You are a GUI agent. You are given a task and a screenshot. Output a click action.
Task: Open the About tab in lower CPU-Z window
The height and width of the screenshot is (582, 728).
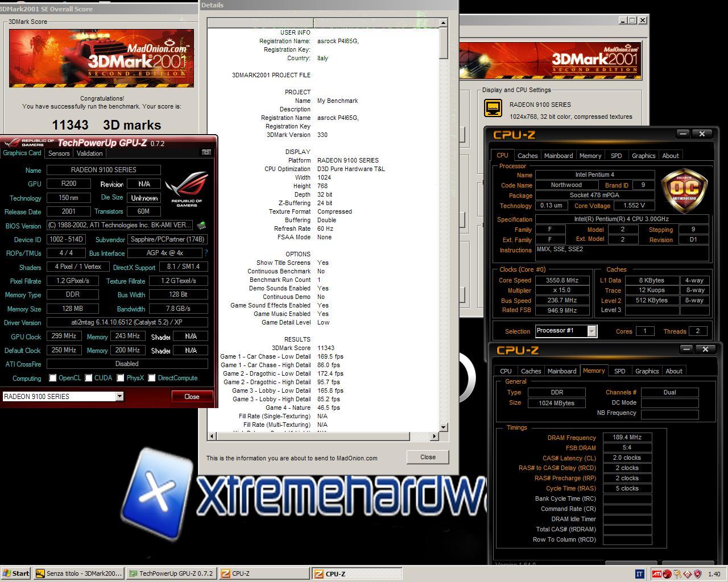[x=674, y=371]
